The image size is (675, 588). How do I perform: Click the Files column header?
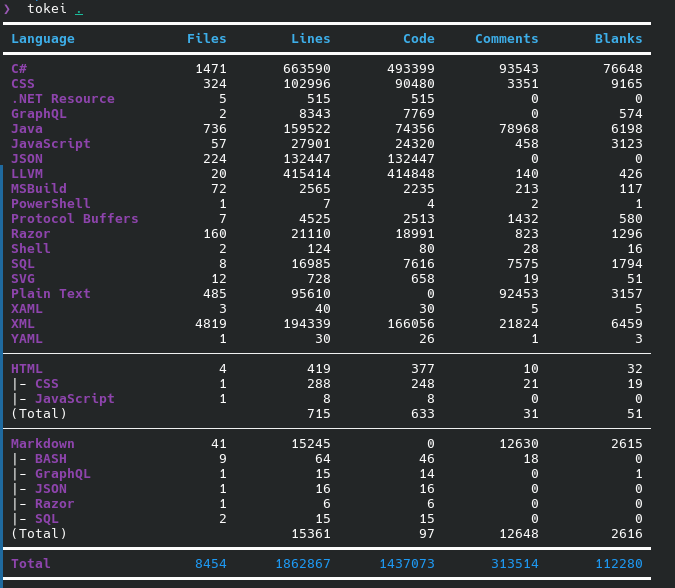pyautogui.click(x=207, y=39)
